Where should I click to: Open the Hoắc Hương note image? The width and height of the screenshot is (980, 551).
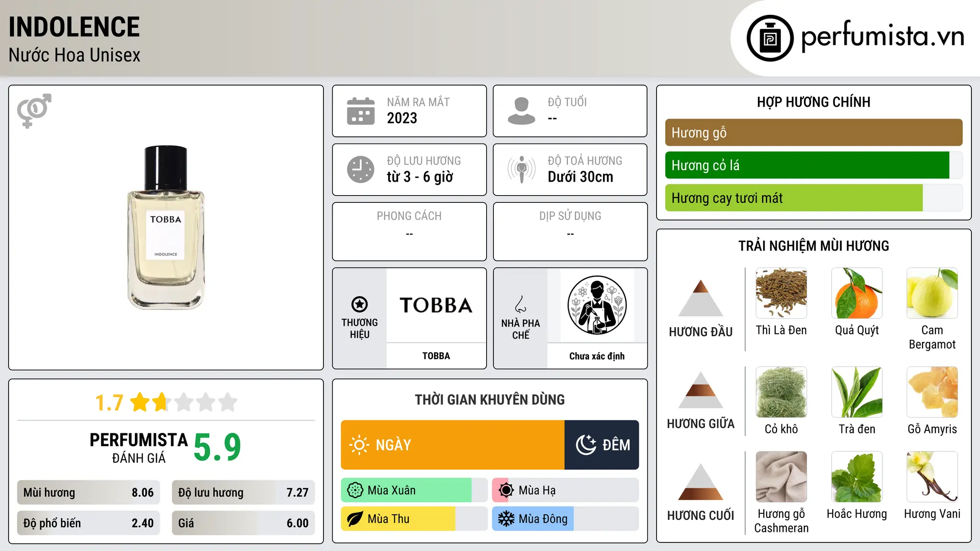(857, 477)
